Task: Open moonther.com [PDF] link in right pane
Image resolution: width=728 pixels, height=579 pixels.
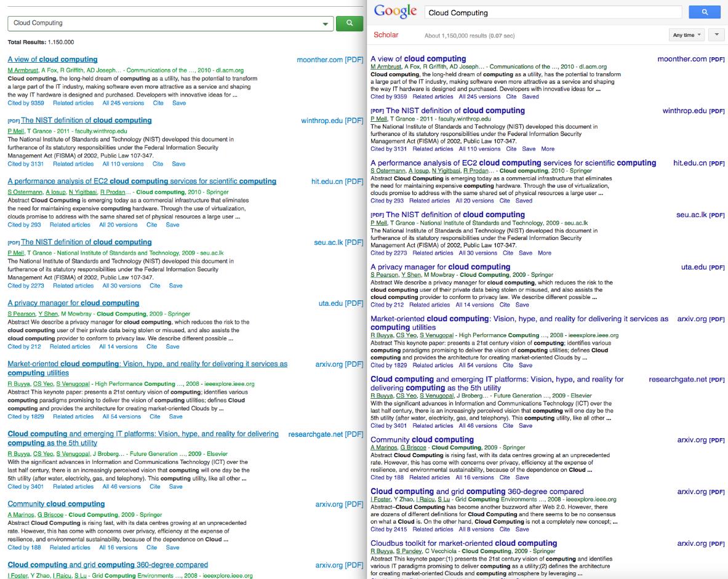Action: pos(691,59)
